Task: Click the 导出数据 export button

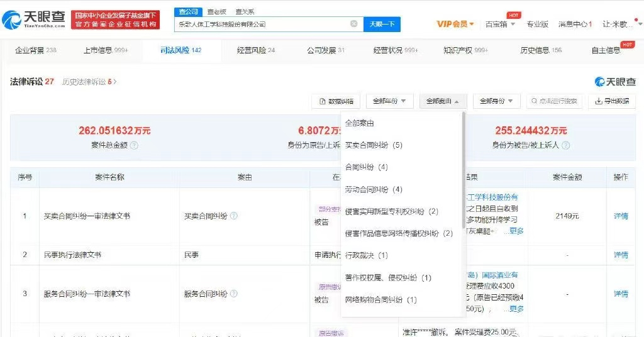Action: tap(612, 101)
